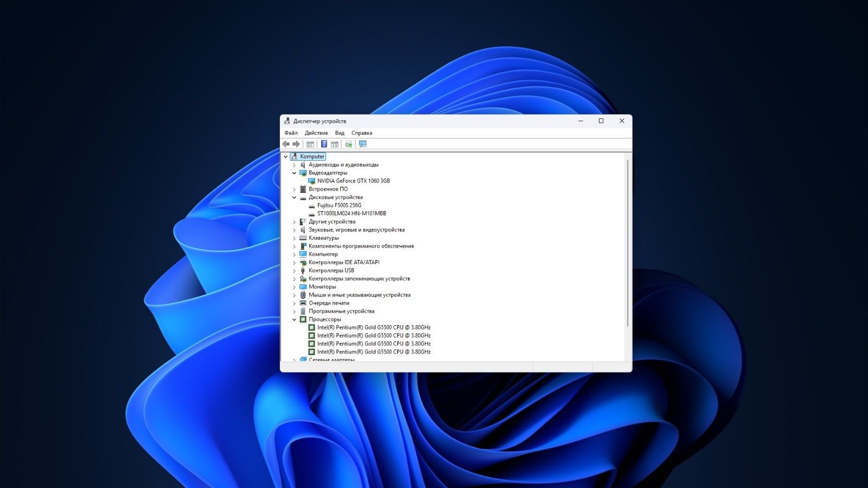Click the adapter icon next to NVIDIA GeForce GTX 1060

tap(311, 181)
